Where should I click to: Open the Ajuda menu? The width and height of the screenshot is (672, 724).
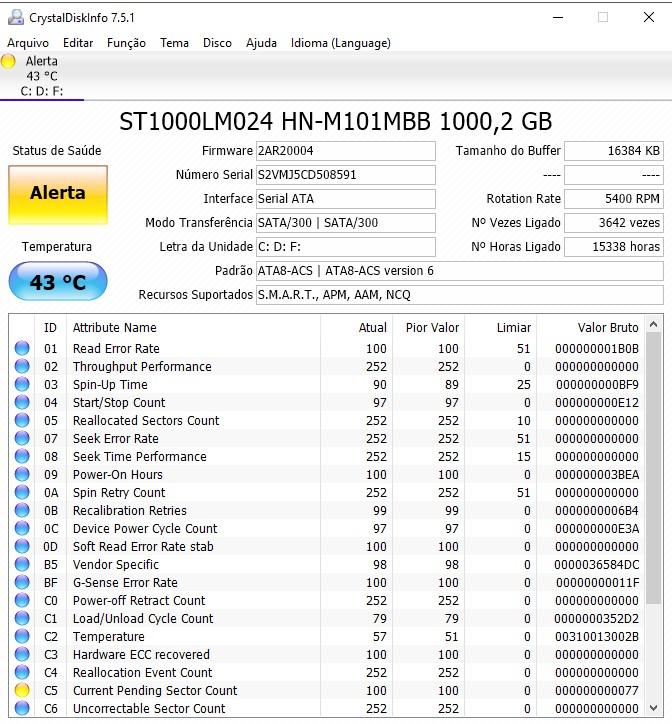pyautogui.click(x=261, y=43)
